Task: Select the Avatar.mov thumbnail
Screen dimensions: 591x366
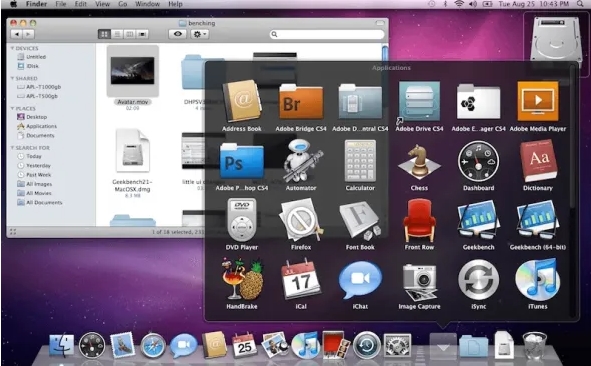Action: [132, 71]
